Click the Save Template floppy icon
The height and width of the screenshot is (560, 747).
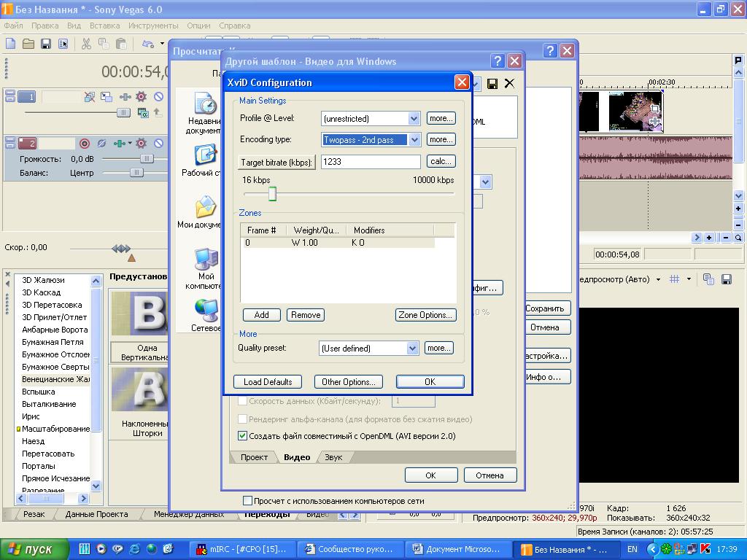click(x=492, y=84)
